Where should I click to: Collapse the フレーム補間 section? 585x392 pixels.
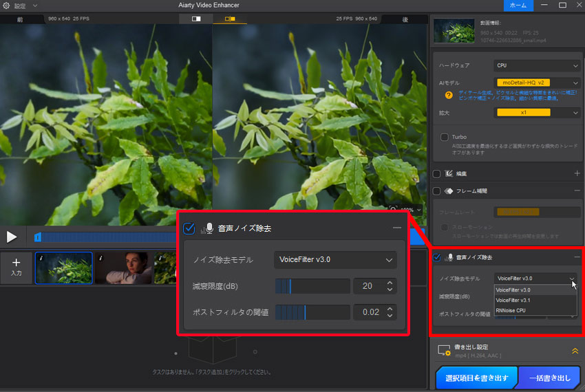pyautogui.click(x=577, y=190)
